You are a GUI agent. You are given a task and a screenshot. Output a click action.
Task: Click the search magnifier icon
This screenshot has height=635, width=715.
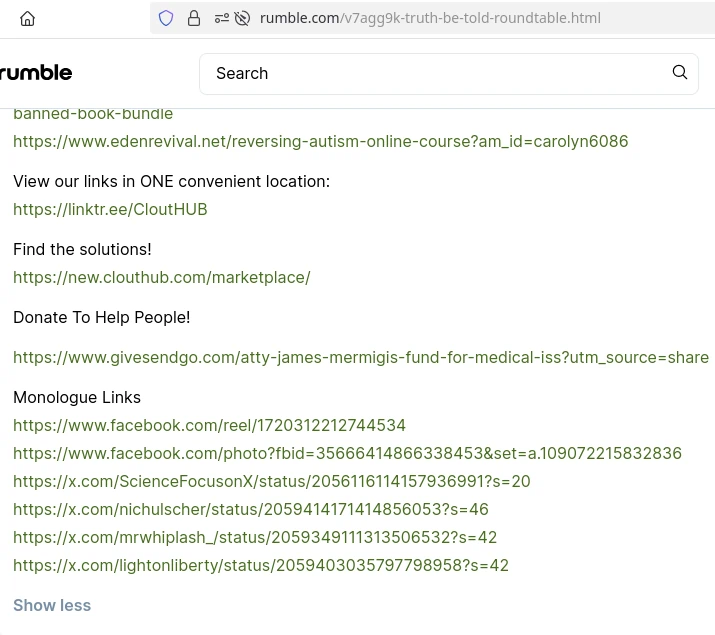[x=679, y=72]
